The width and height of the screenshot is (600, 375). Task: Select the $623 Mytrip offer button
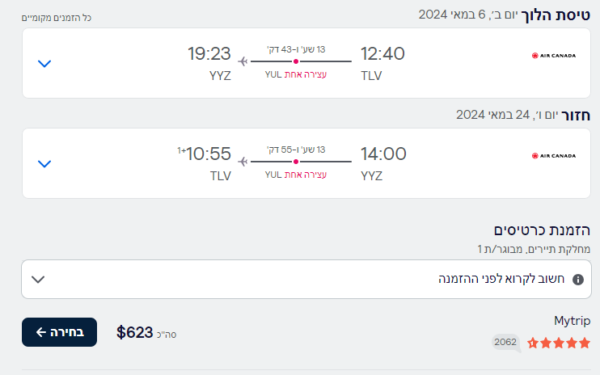tap(59, 332)
